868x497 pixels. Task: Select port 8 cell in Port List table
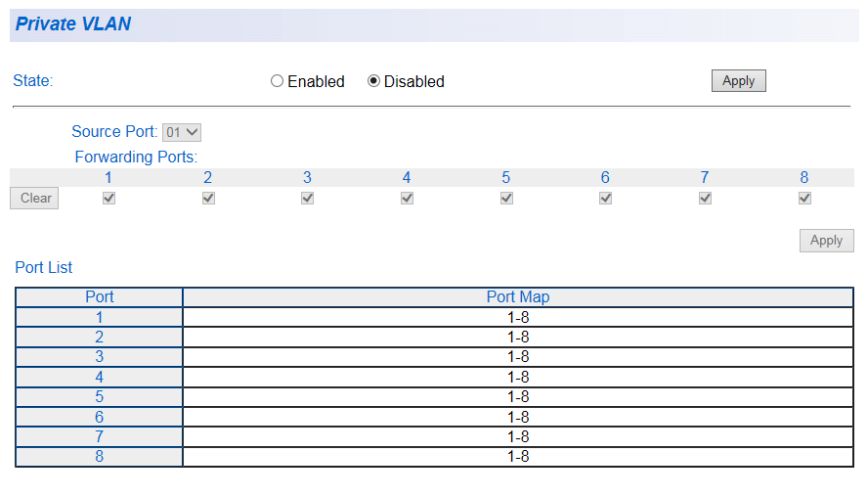100,457
